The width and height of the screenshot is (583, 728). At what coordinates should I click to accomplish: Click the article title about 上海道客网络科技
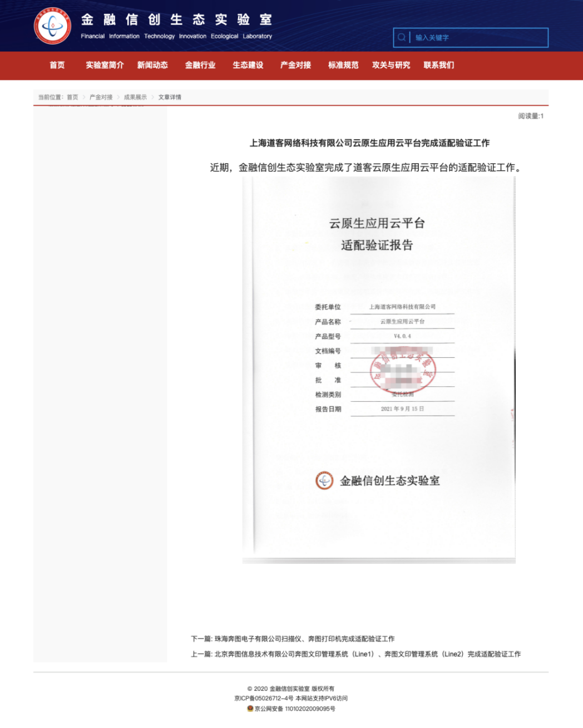[369, 143]
